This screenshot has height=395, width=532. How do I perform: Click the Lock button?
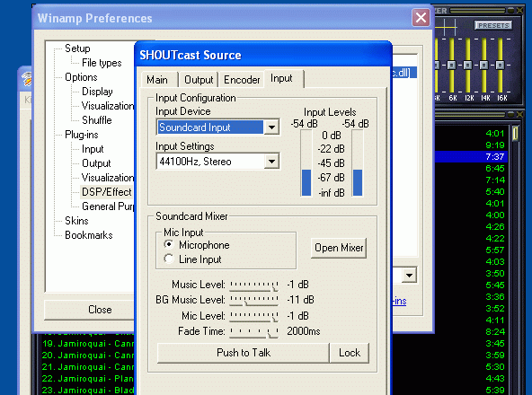[350, 353]
